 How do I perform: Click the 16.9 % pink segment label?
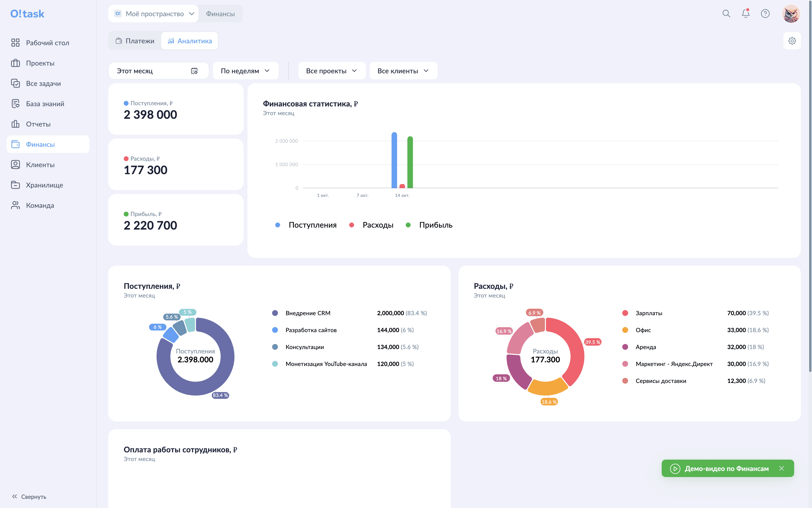504,331
